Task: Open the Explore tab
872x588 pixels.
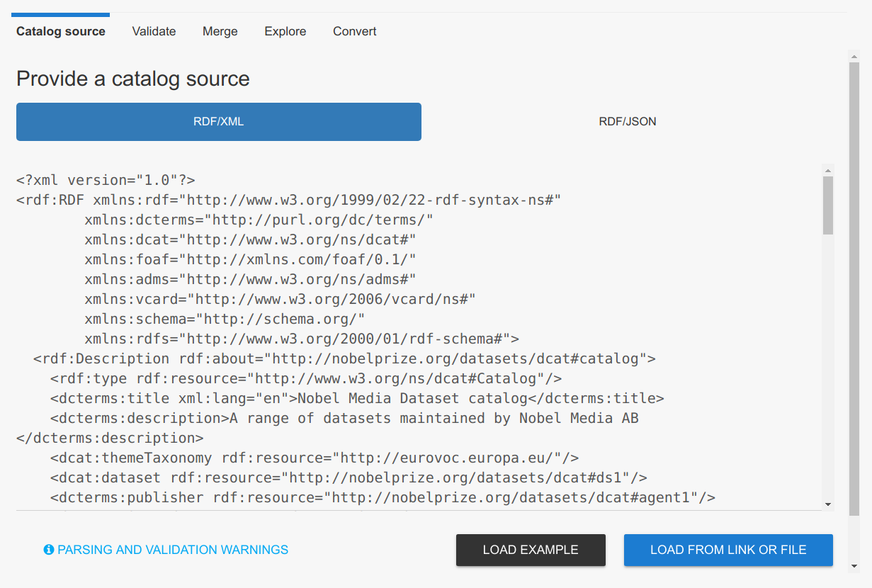Action: point(285,31)
